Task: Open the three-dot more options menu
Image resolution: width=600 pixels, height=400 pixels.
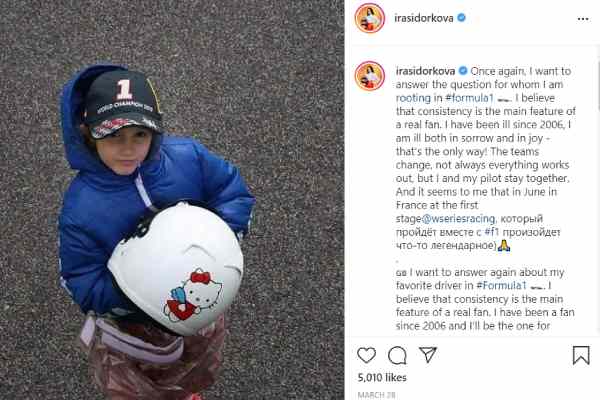Action: point(583,19)
